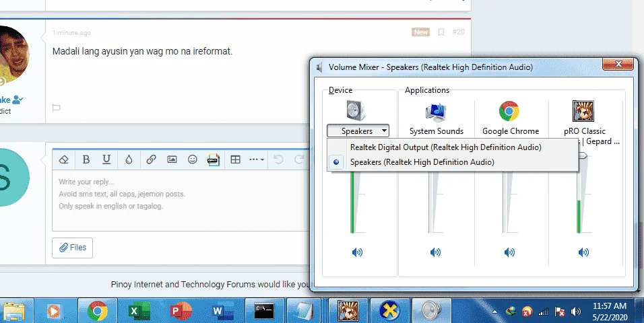This screenshot has width=644, height=323.
Task: Toggle underline formatting in reply editor
Action: pos(106,159)
